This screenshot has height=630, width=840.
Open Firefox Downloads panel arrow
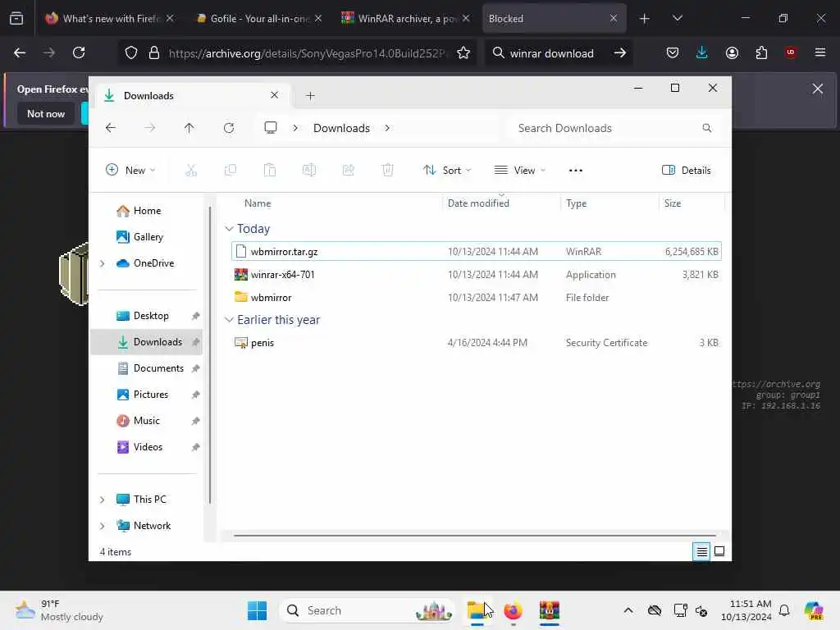coord(702,52)
